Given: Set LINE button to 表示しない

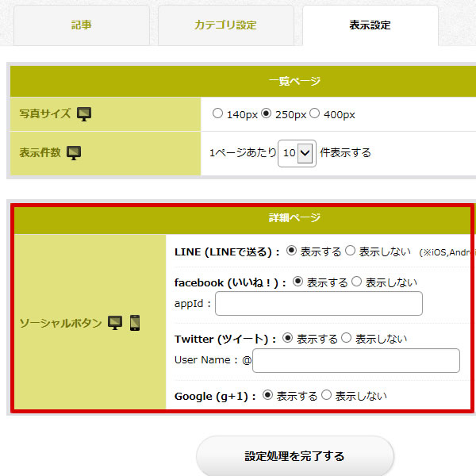Looking at the screenshot, I should click(351, 251).
